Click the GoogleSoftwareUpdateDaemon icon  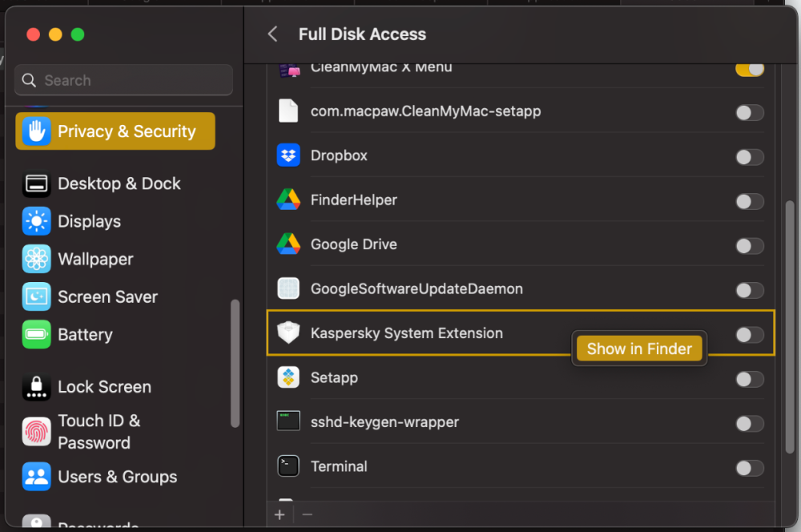(x=288, y=288)
